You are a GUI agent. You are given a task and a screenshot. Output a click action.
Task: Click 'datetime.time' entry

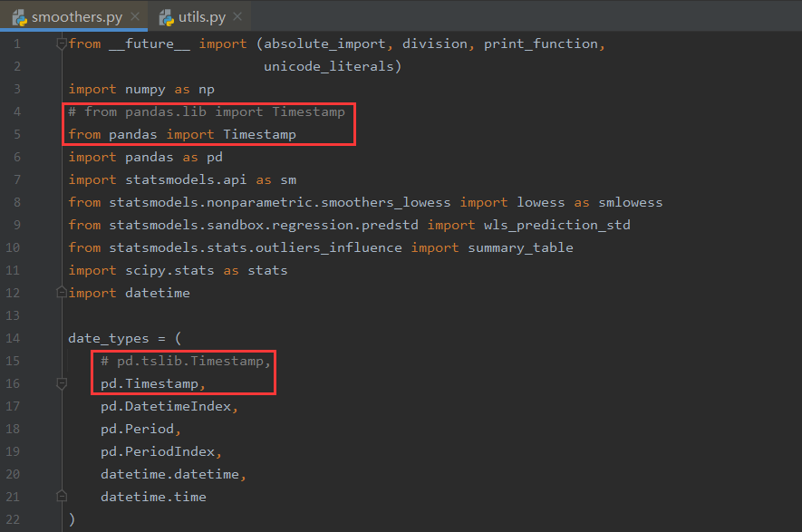tap(153, 497)
